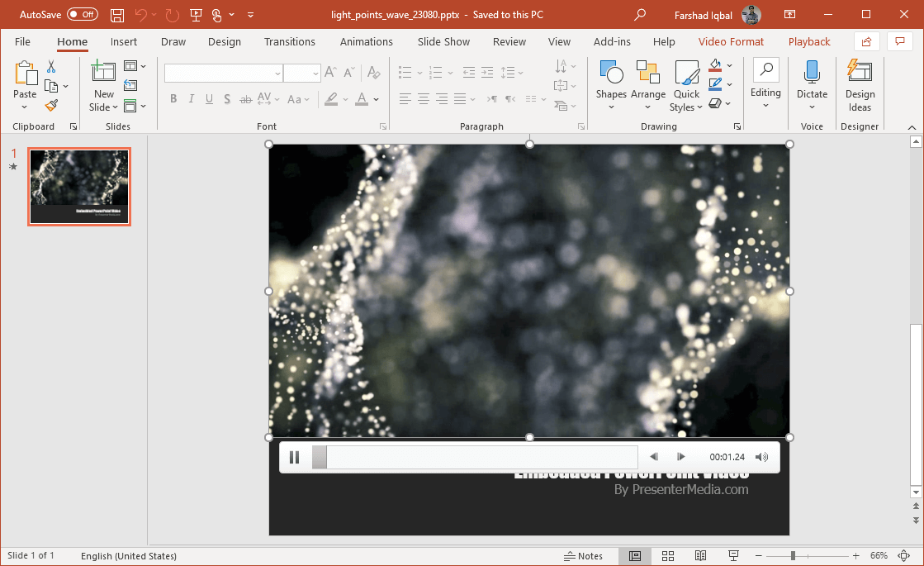Viewport: 924px width, 566px height.
Task: Click the New Slide button
Action: point(104,86)
